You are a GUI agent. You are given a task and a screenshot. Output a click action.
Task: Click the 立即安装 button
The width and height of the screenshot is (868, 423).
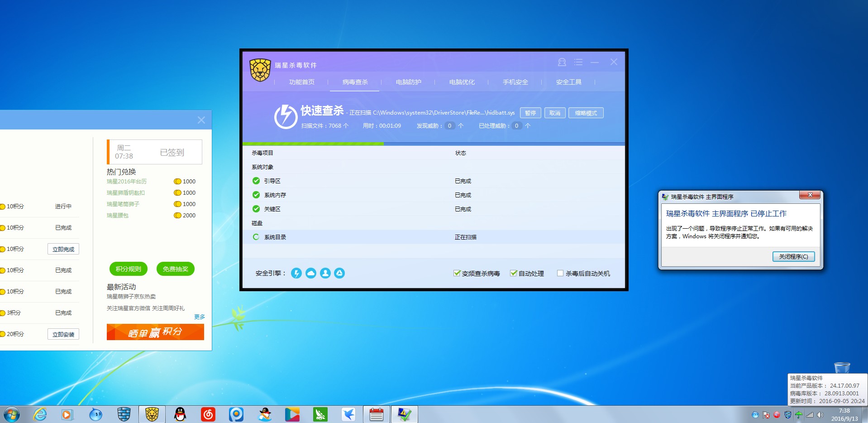[63, 334]
